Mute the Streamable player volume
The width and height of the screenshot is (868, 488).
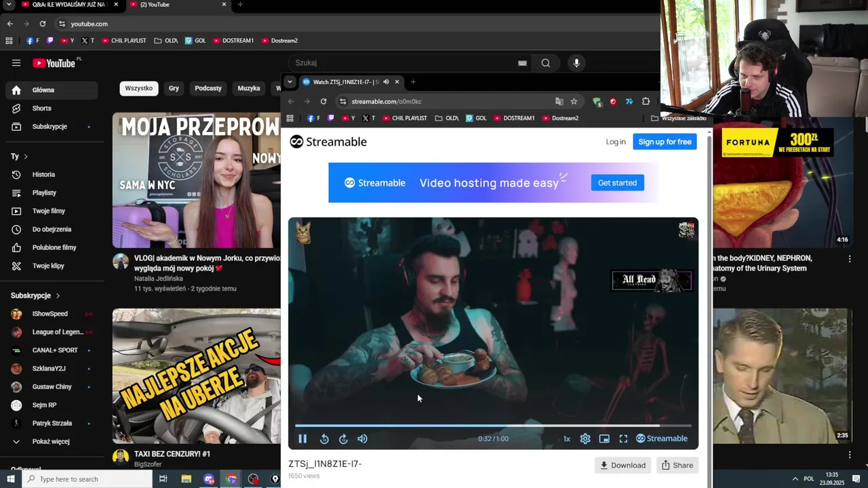pos(362,439)
